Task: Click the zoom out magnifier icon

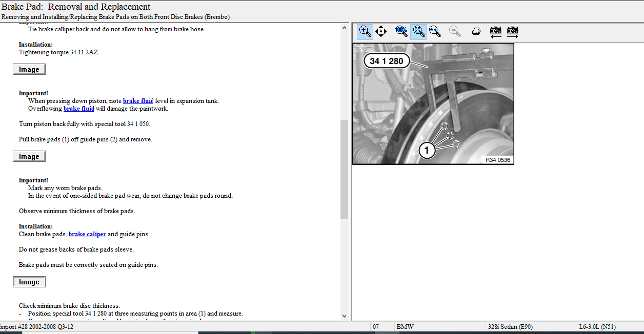Action: [454, 31]
